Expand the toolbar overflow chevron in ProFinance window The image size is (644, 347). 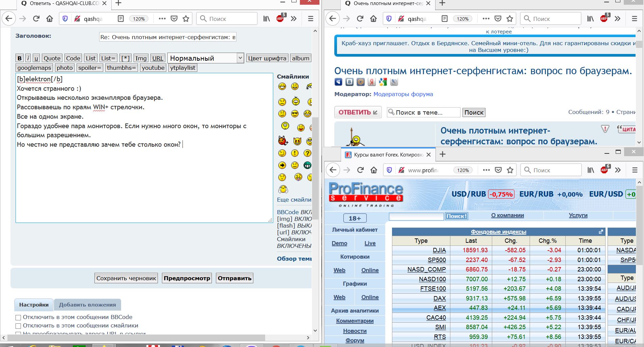(x=618, y=170)
